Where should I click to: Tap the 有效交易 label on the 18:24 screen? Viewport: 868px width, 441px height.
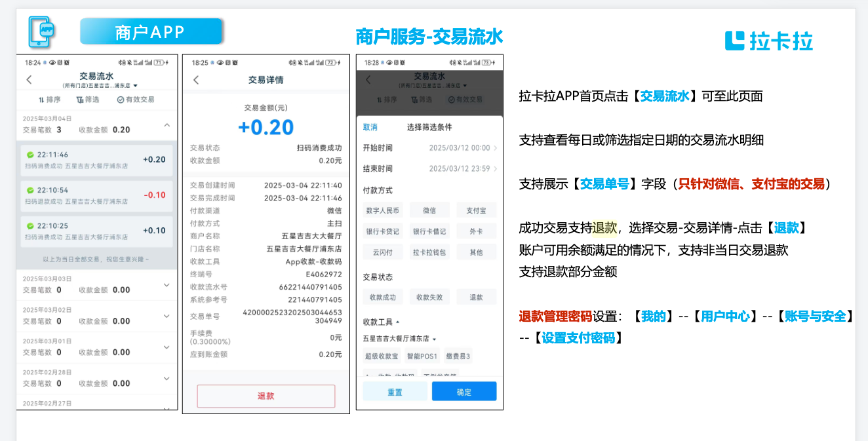[x=140, y=100]
